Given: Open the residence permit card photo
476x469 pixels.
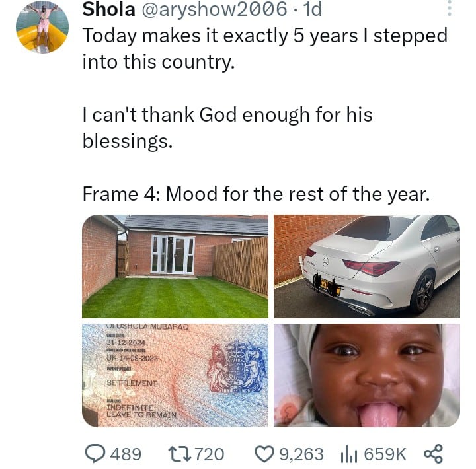Looking at the screenshot, I should 175,375.
